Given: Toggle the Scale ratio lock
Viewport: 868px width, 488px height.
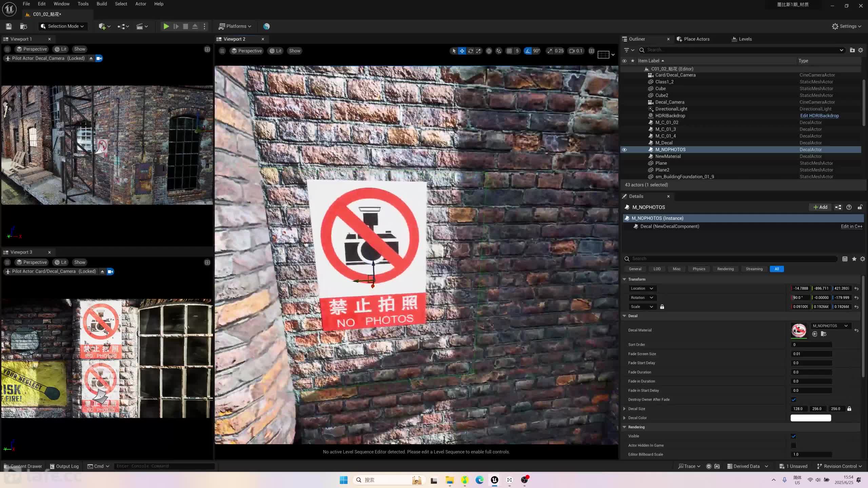Looking at the screenshot, I should (662, 307).
